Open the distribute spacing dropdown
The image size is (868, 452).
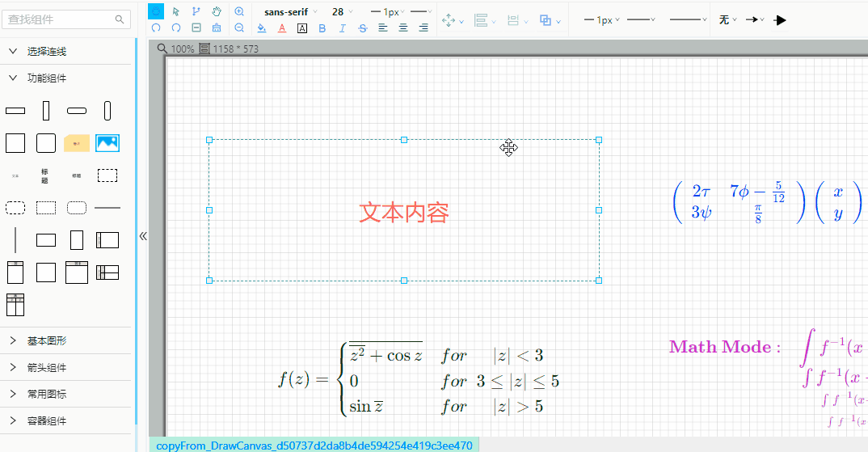[x=517, y=20]
